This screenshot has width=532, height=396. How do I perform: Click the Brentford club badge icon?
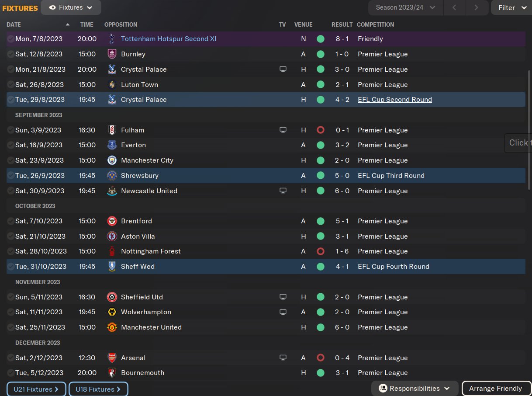tap(112, 221)
